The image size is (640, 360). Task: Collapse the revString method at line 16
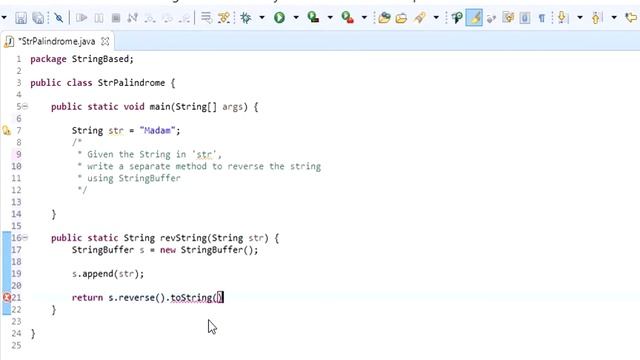(25, 238)
